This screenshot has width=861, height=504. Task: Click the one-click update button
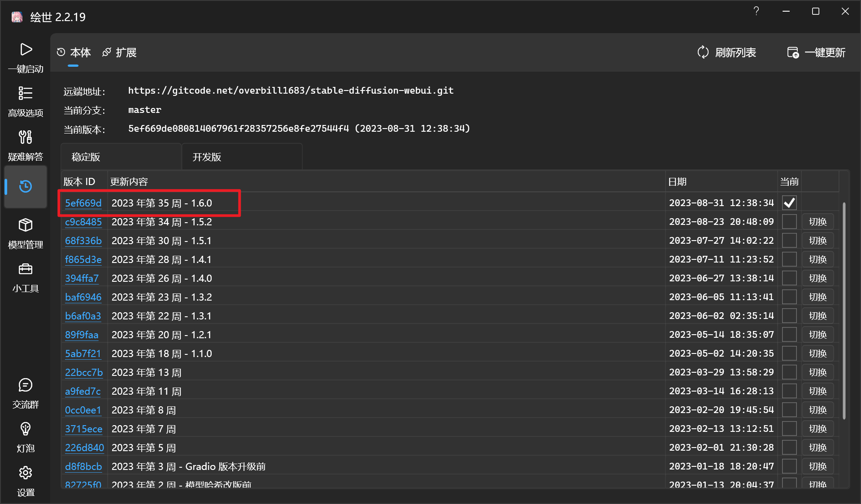pos(816,52)
